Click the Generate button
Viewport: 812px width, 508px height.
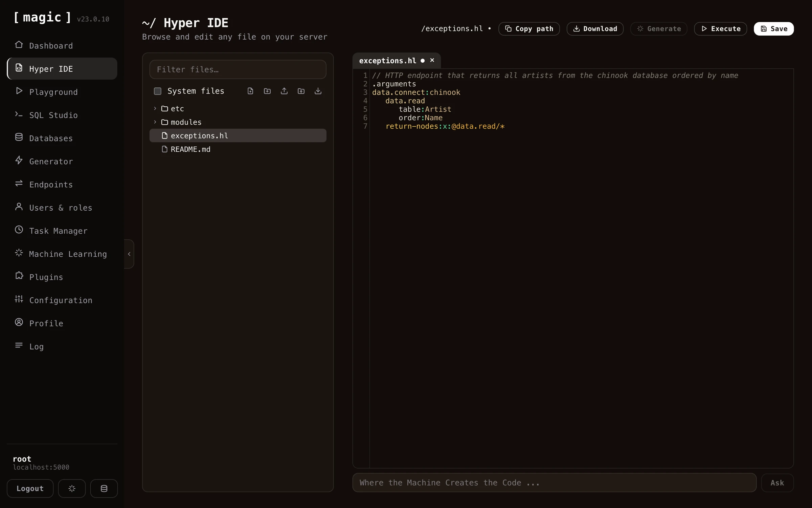659,29
